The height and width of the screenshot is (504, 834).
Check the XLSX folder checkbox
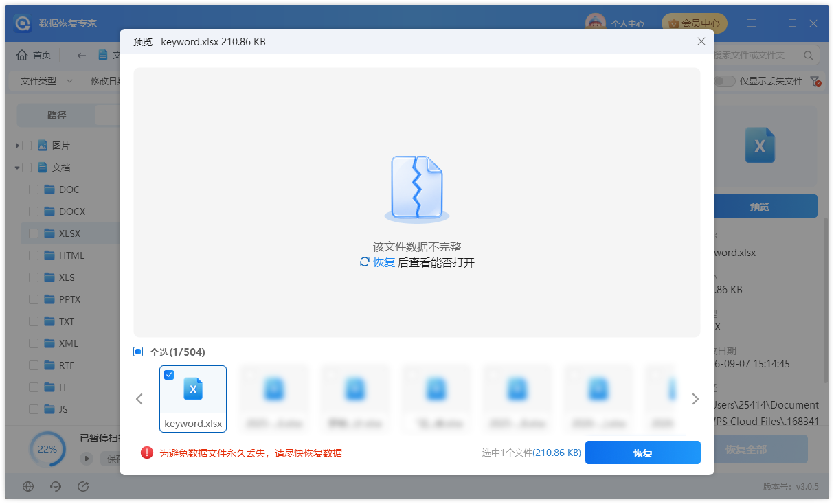(x=34, y=233)
